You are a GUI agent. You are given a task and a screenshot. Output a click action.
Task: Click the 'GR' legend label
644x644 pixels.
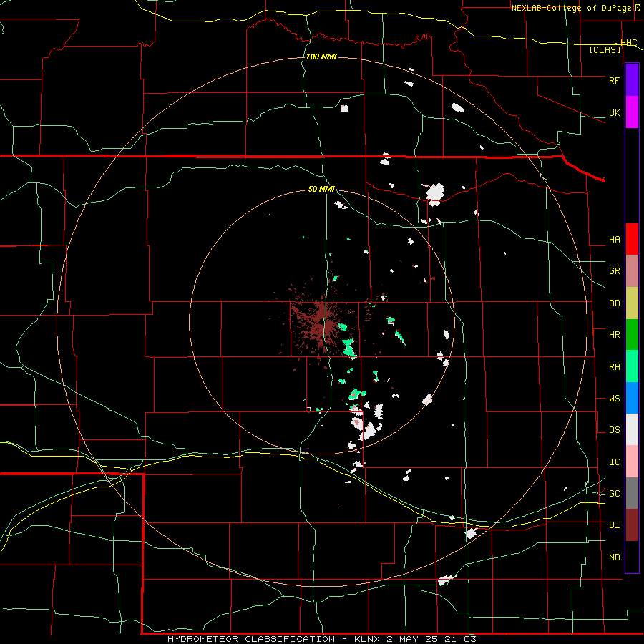(x=614, y=271)
